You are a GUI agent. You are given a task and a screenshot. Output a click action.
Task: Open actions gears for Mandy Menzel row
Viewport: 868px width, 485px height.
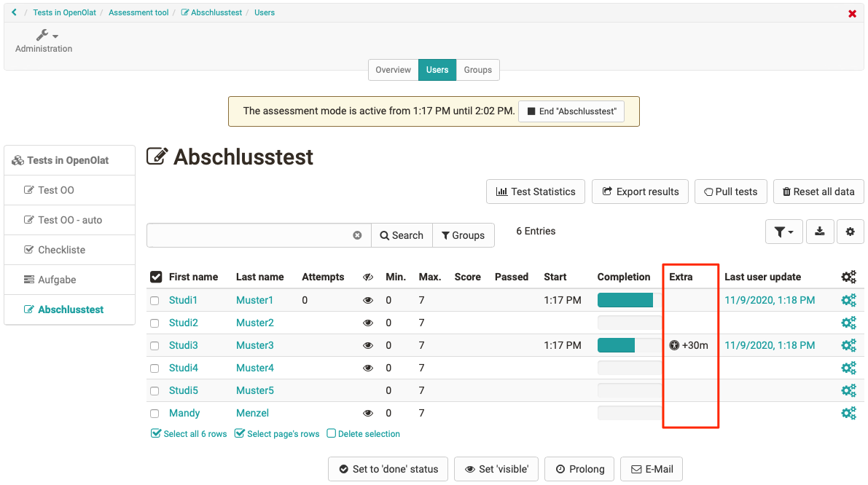(x=848, y=413)
